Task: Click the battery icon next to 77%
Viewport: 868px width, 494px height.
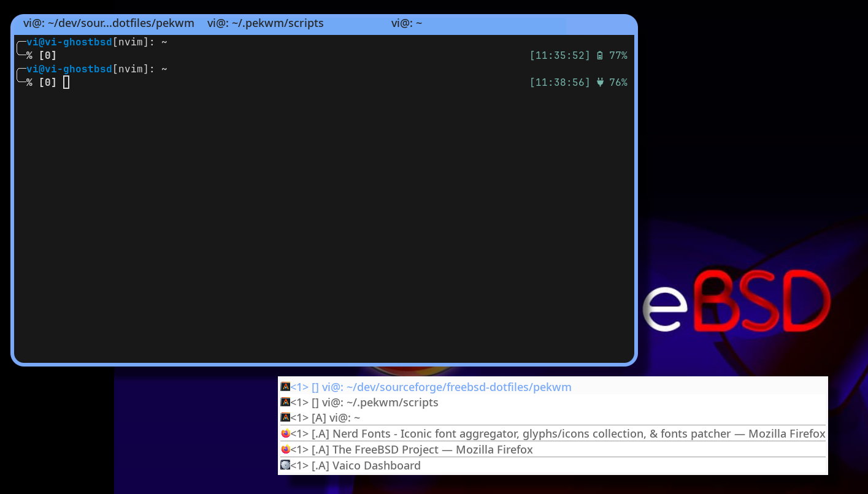Action: (600, 56)
